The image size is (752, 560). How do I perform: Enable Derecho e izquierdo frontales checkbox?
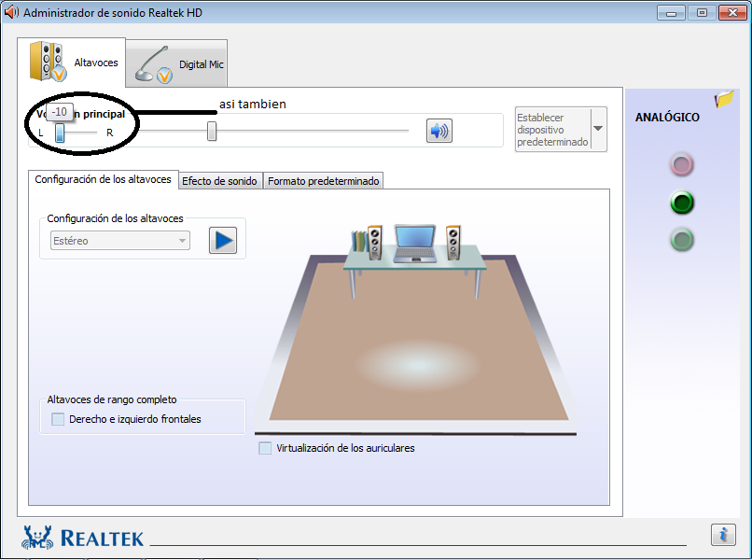(x=58, y=419)
